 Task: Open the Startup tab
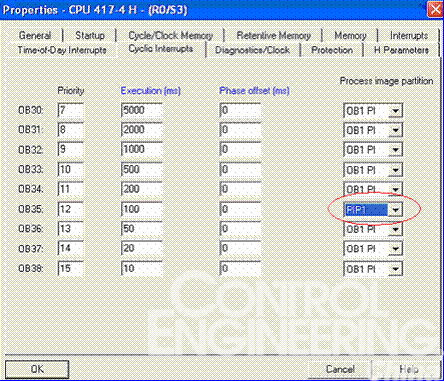[89, 35]
